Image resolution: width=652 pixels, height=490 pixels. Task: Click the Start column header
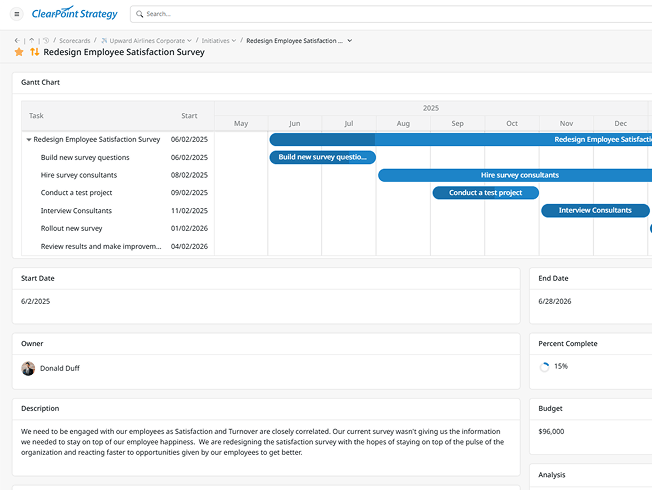pos(189,116)
